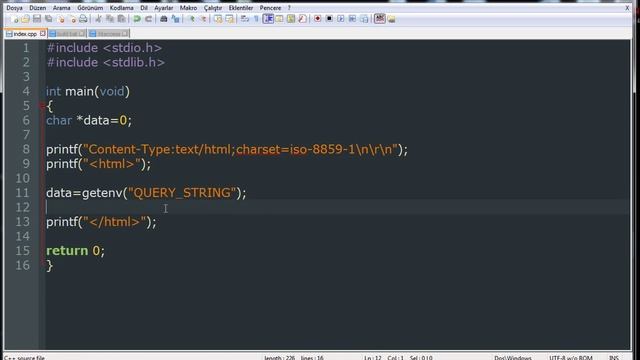
Task: Open the Replace toolbar icon
Action: point(175,19)
